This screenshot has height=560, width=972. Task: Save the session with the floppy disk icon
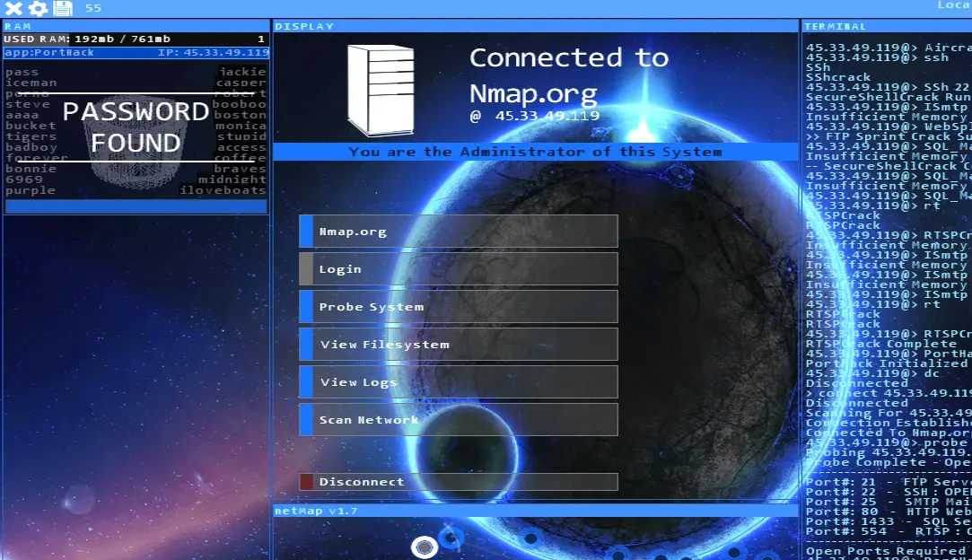(x=63, y=9)
